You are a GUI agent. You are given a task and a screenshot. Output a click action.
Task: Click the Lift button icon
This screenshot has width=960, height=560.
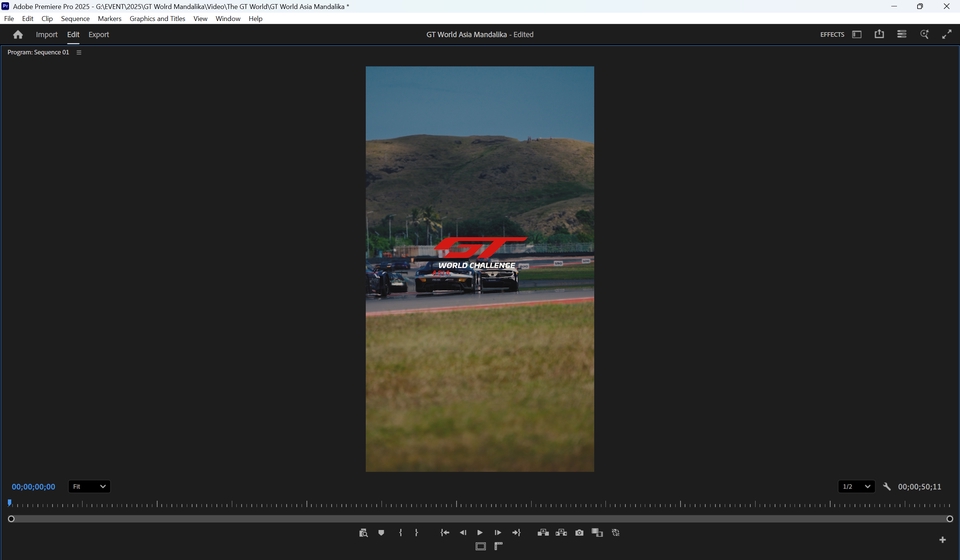[x=543, y=533]
